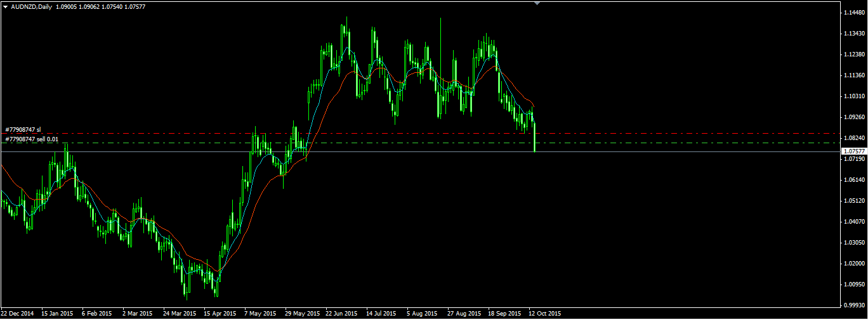This screenshot has height=320, width=868.
Task: Click the 12 Oct 2015 date label
Action: click(x=545, y=314)
